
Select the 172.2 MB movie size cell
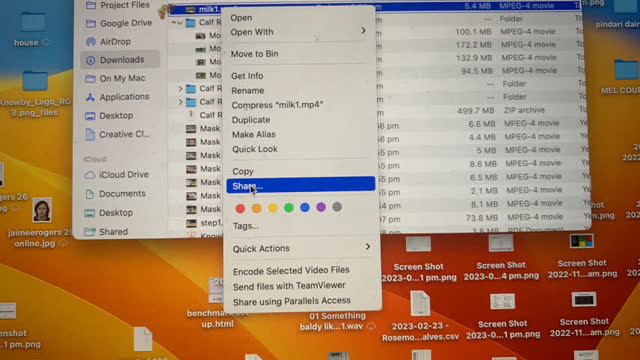[473, 44]
